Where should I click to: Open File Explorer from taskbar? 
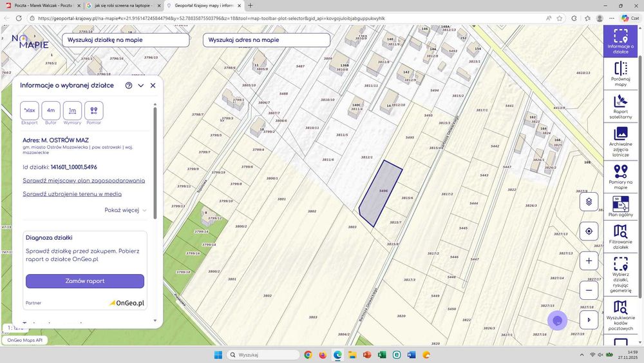(x=352, y=355)
